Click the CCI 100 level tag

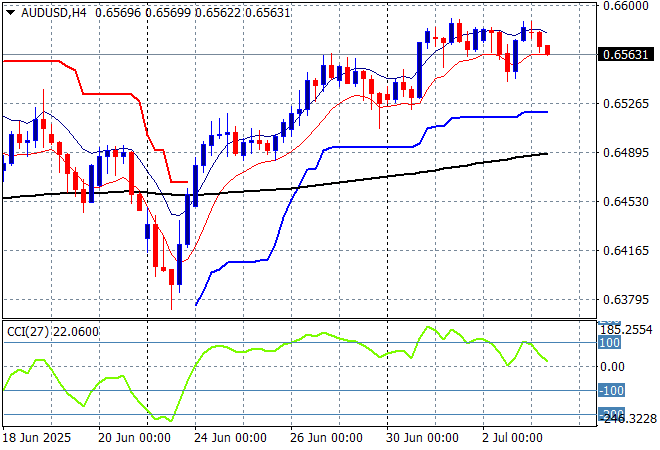pos(609,343)
